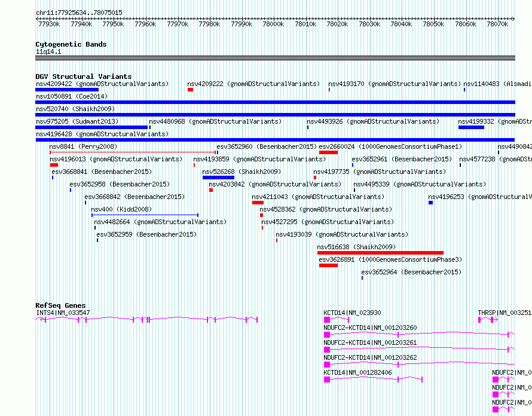
Task: Click the blue bar under nsv526268
Action: [219, 178]
